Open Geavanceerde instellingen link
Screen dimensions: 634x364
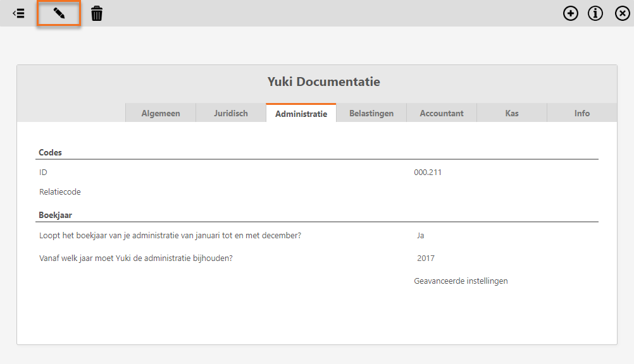click(x=461, y=281)
